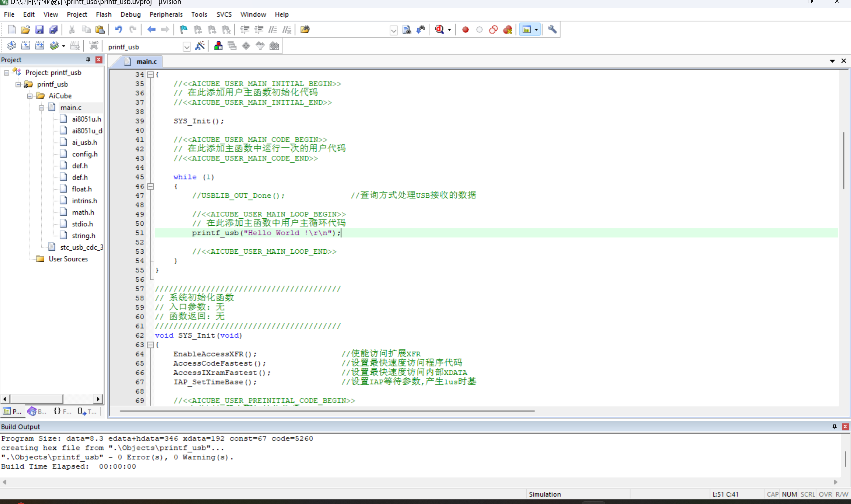Open the printf_usb target selection dropdown
The width and height of the screenshot is (851, 504).
[x=187, y=47]
